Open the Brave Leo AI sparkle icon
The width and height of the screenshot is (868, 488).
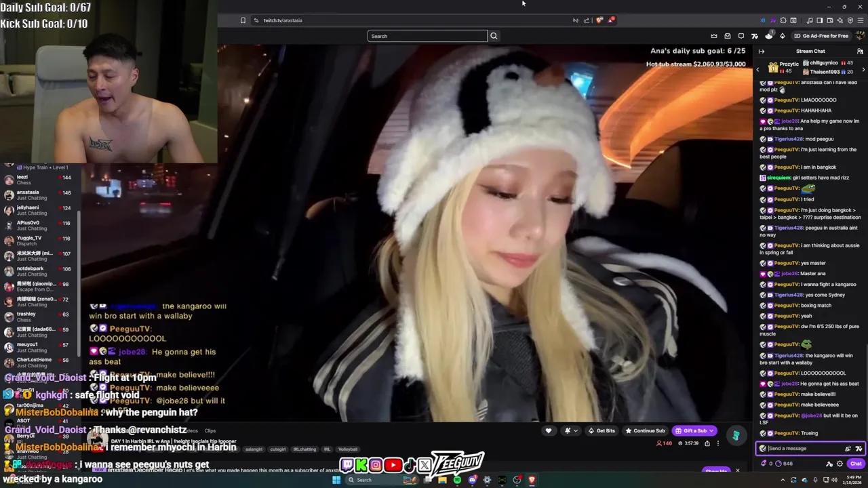tap(840, 20)
